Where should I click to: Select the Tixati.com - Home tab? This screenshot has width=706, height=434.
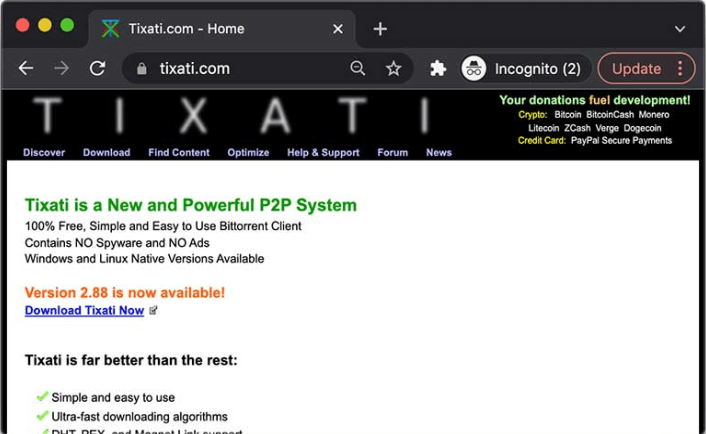pos(222,29)
